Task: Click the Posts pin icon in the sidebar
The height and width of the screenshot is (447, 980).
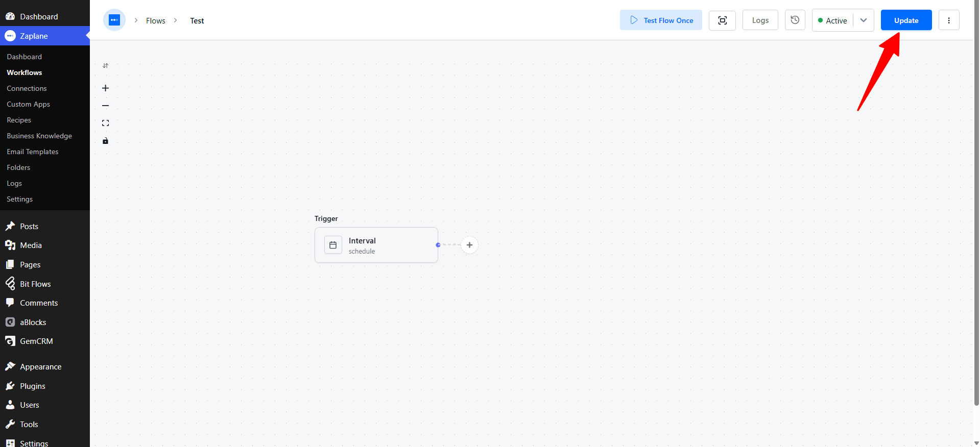Action: coord(10,226)
